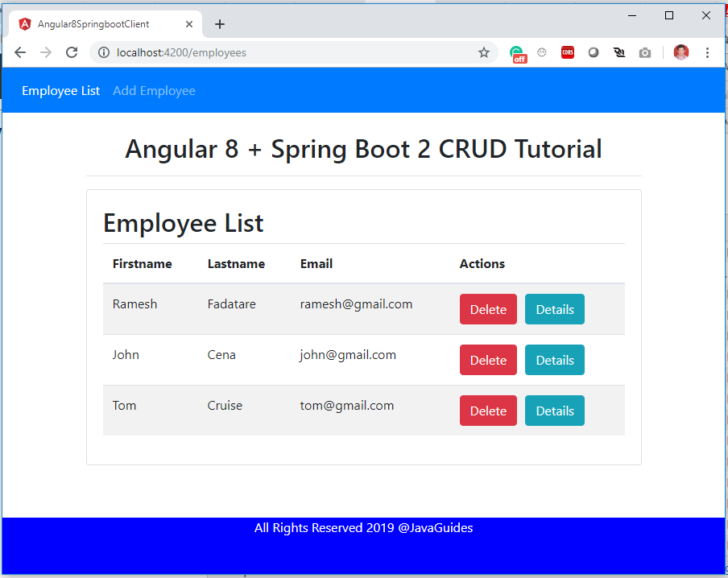Click the Cruise lastname cell
The image size is (728, 578).
(225, 405)
